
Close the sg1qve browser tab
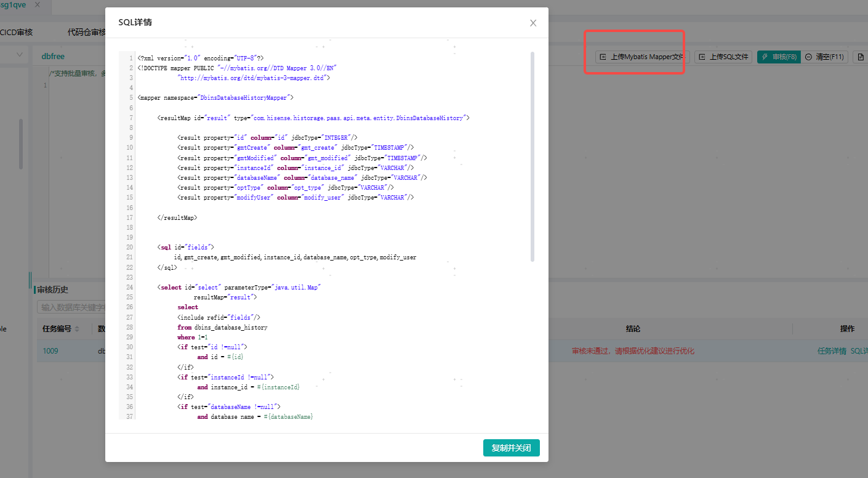[38, 5]
